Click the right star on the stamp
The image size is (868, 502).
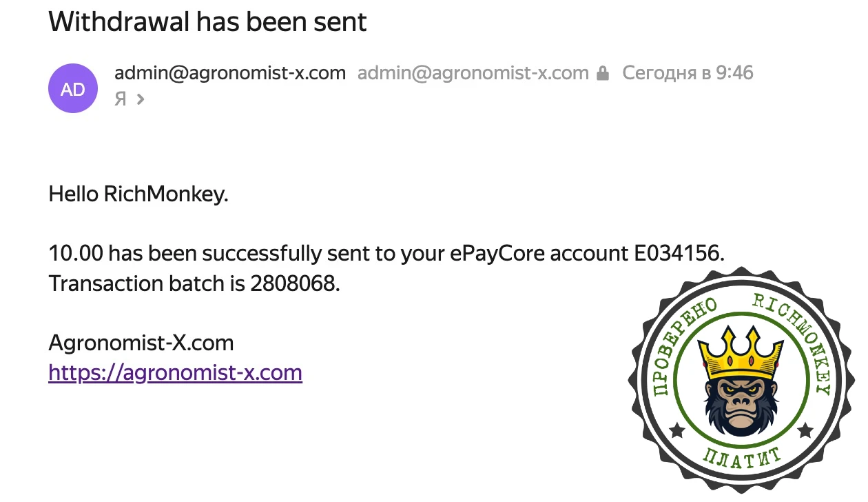click(805, 431)
